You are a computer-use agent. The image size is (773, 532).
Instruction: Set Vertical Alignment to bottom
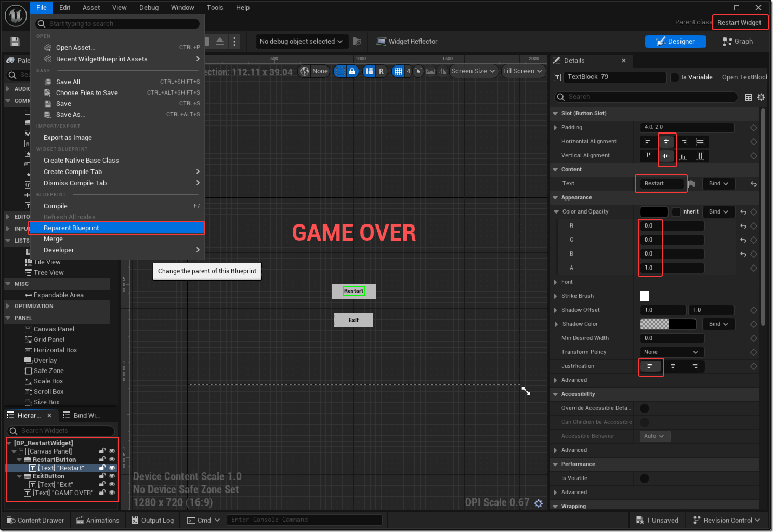click(683, 156)
